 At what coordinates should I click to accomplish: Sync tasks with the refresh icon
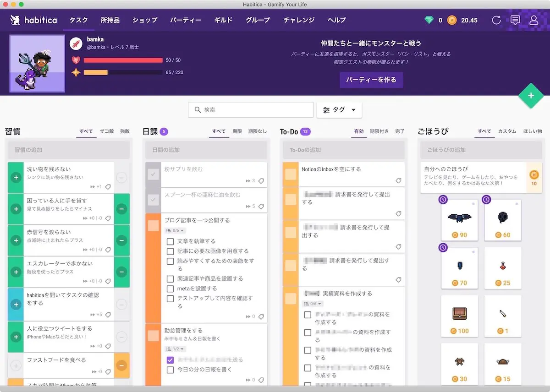click(496, 20)
